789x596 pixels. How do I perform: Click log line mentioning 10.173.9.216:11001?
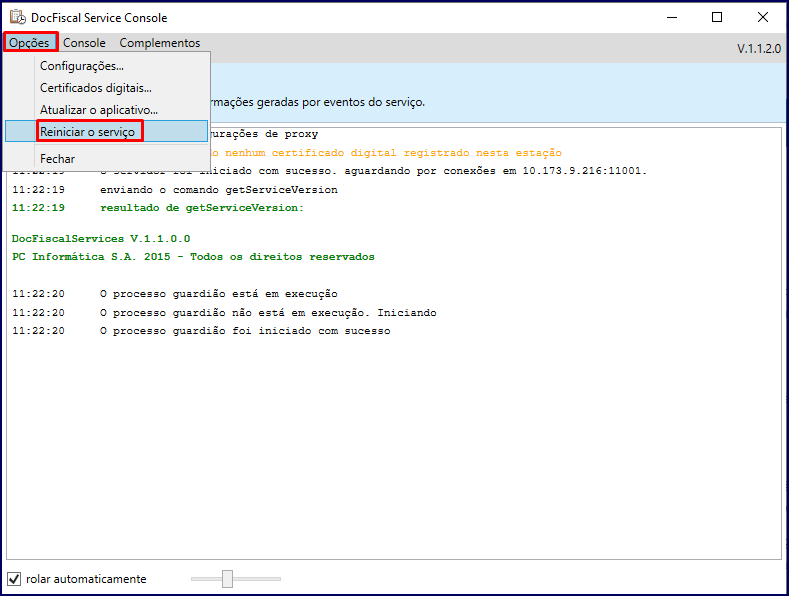point(373,171)
